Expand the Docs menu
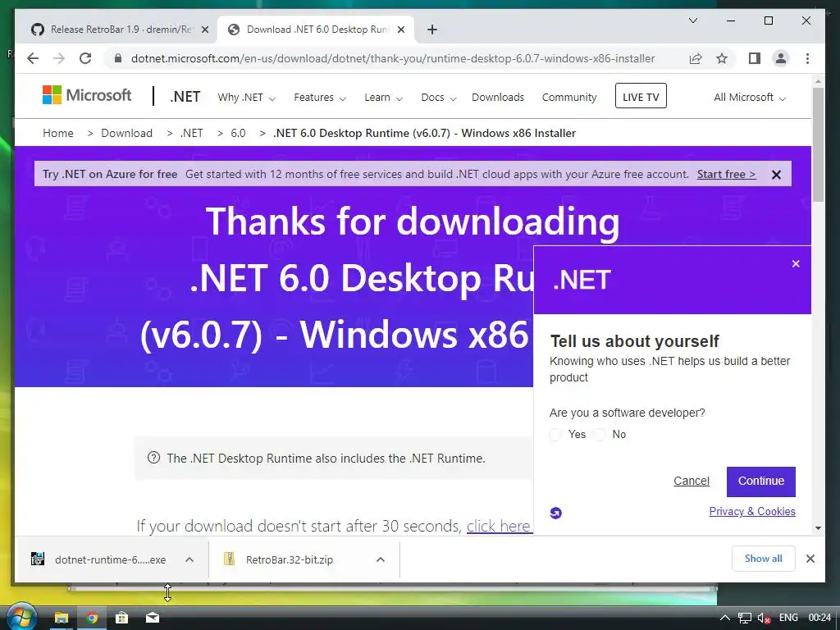The height and width of the screenshot is (630, 840). pyautogui.click(x=439, y=98)
